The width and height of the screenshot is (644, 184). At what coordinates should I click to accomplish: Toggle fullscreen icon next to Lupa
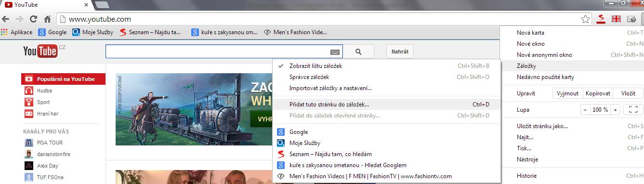tap(633, 110)
